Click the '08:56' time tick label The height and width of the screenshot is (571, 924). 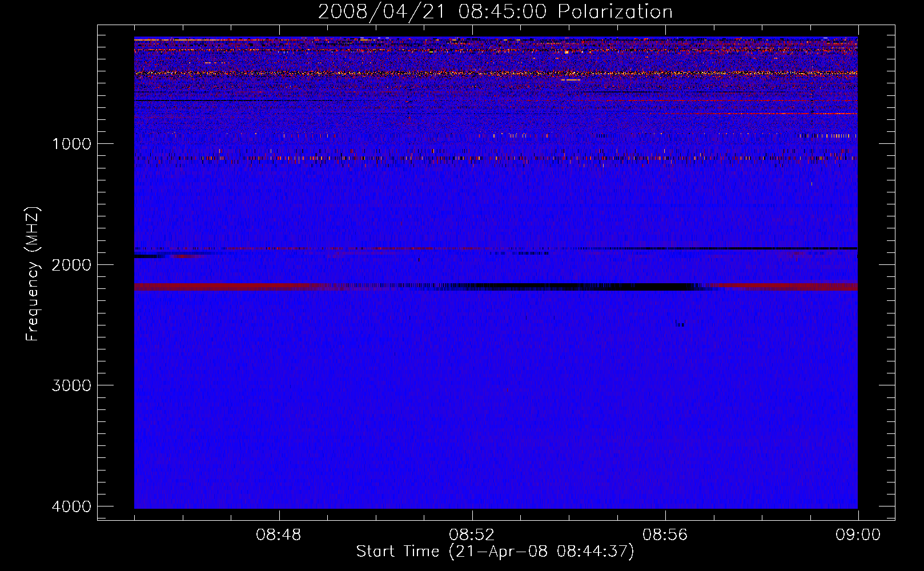[665, 535]
